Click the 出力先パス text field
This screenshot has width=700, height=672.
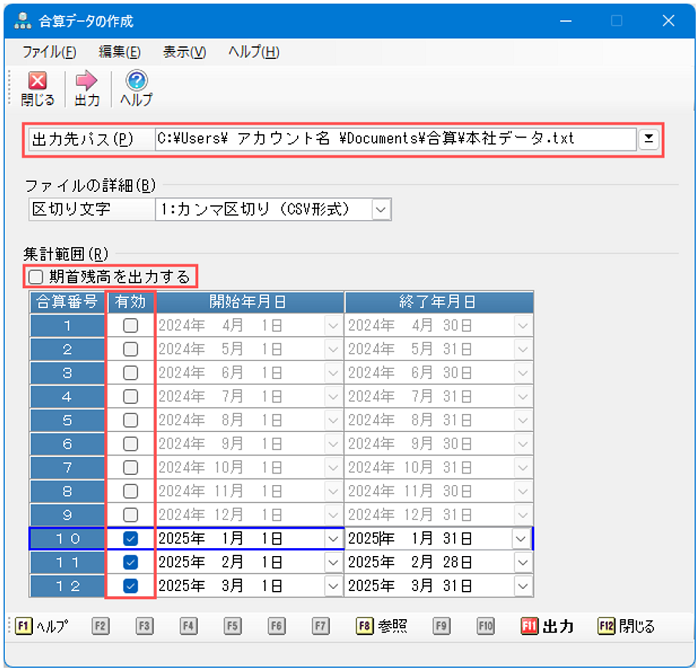click(395, 139)
